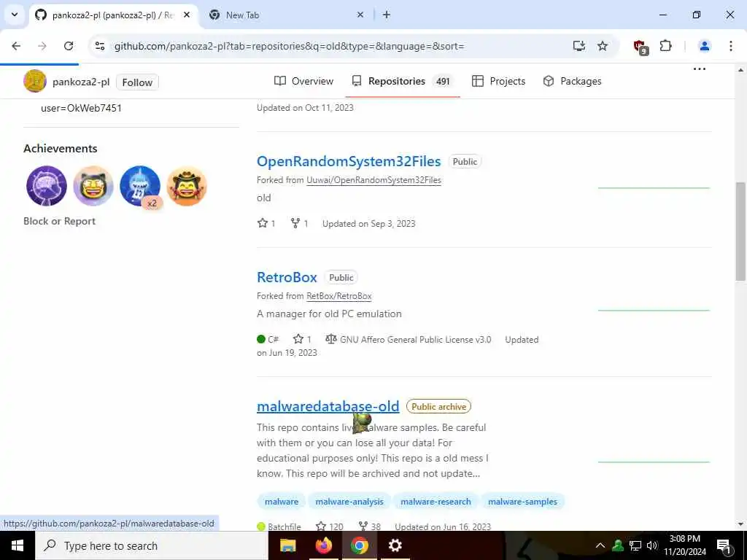Click the pankoza2-pl profile avatar
The height and width of the screenshot is (560, 747).
pyautogui.click(x=35, y=81)
